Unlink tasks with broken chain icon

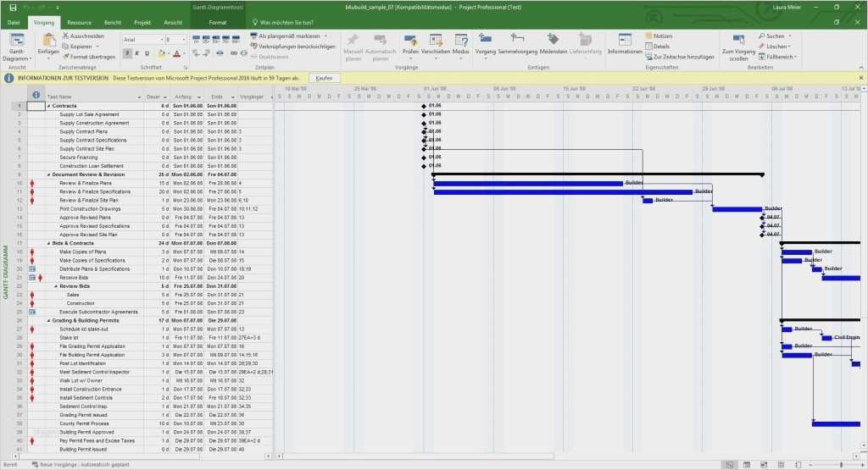[x=243, y=53]
